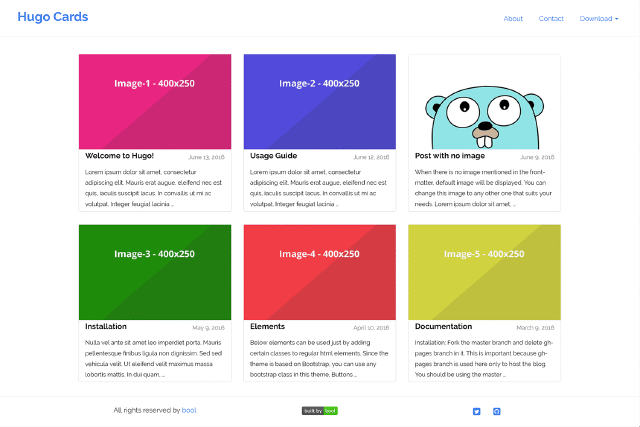
Task: Click the Twitter icon in footer
Action: click(477, 411)
